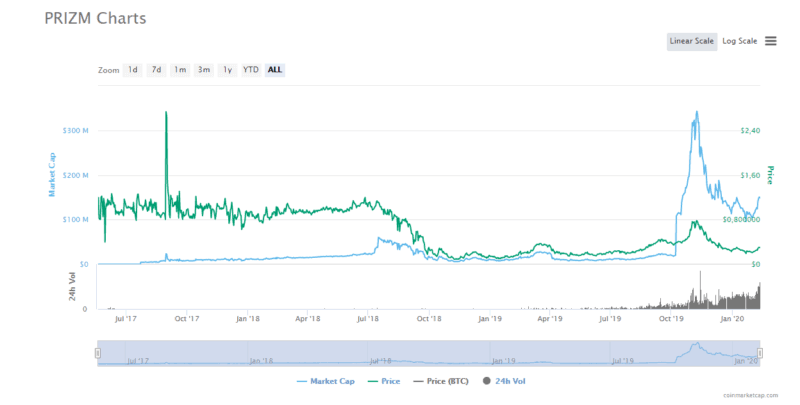
Task: Click the Apr '19 date label
Action: point(550,319)
